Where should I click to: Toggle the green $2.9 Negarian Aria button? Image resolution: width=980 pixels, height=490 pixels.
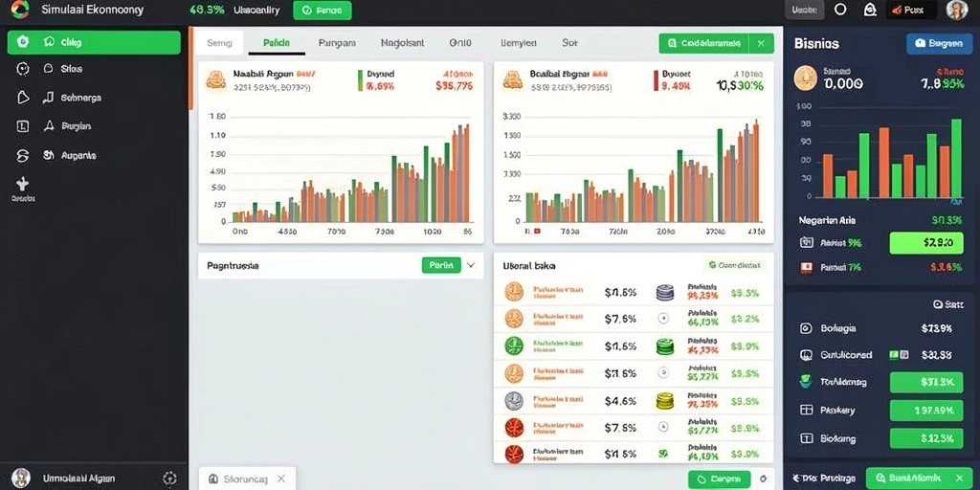926,242
